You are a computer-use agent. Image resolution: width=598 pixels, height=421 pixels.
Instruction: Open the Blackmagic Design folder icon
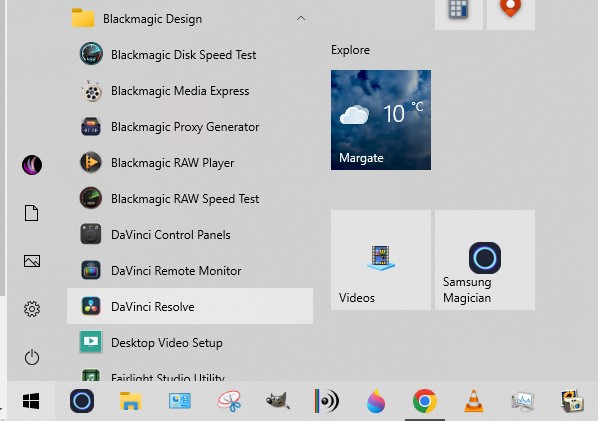[83, 18]
